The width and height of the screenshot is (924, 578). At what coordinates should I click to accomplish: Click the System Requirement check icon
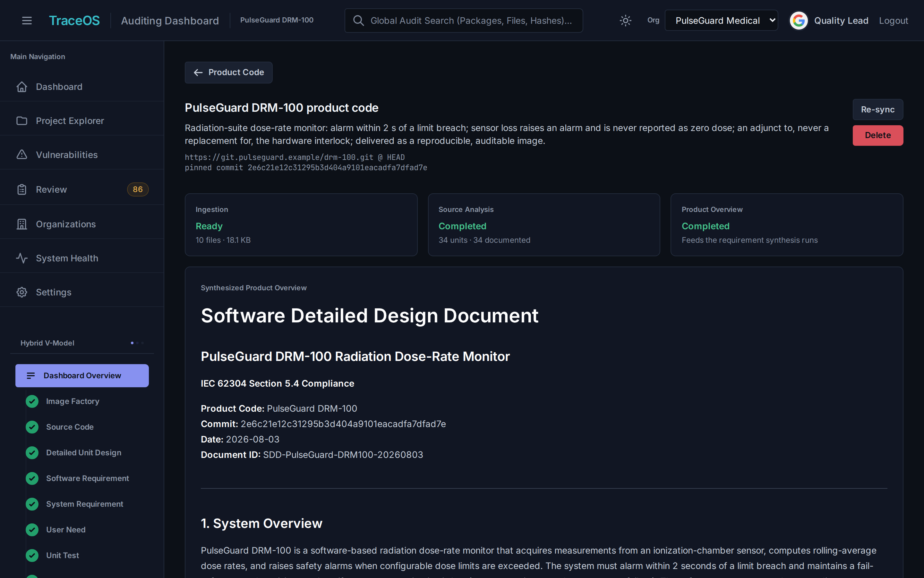point(32,504)
